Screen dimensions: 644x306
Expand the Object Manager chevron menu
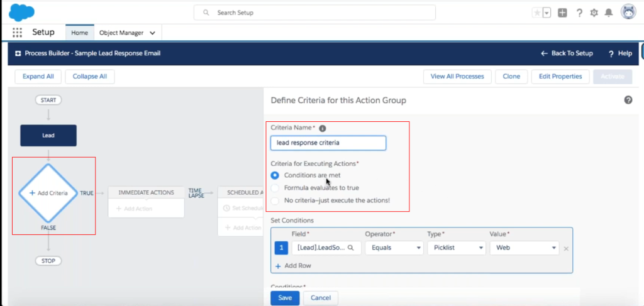coord(152,33)
